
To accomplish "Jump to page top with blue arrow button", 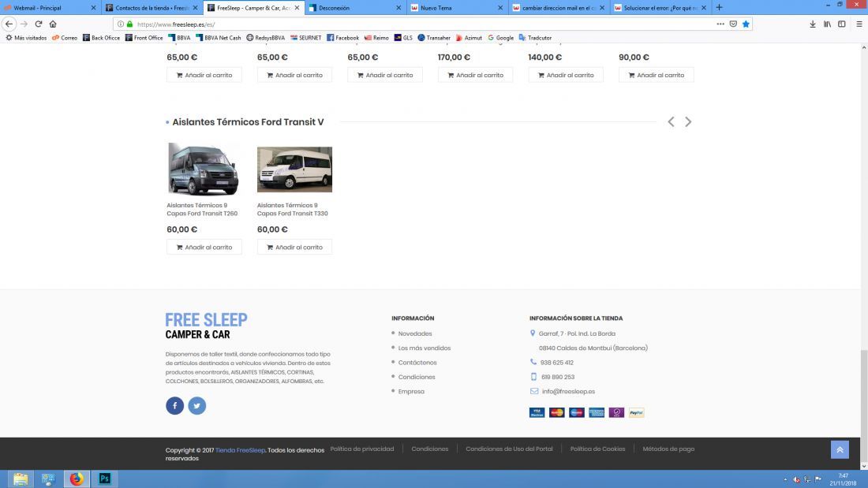I will click(x=840, y=449).
